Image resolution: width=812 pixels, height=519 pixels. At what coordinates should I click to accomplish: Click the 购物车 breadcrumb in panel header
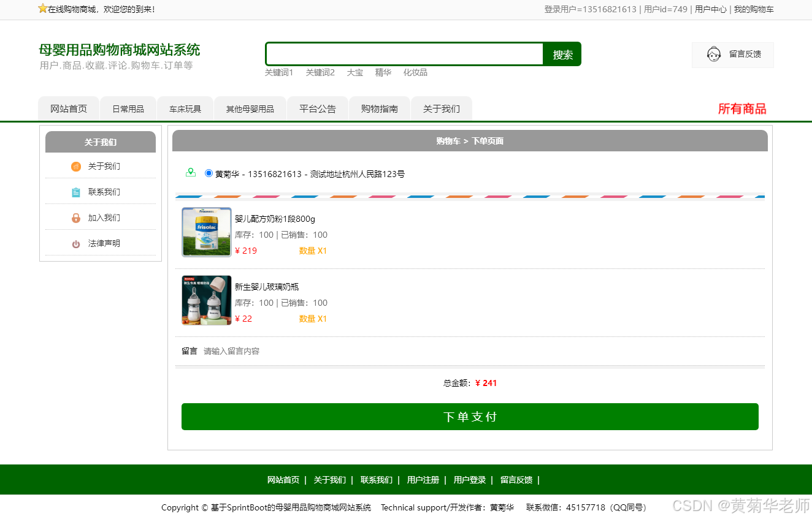pos(448,141)
